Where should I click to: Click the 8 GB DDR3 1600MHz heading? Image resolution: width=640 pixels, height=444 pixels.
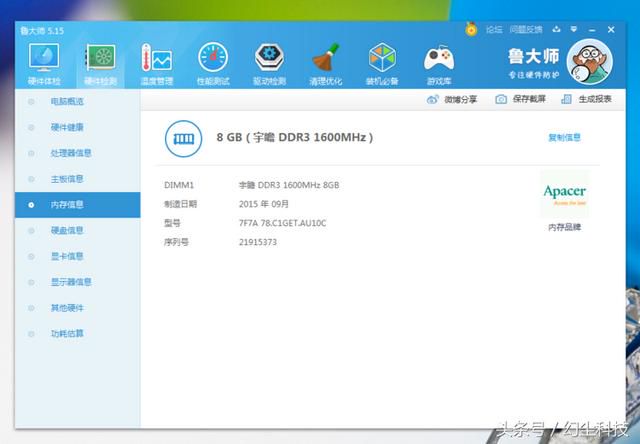tap(295, 138)
